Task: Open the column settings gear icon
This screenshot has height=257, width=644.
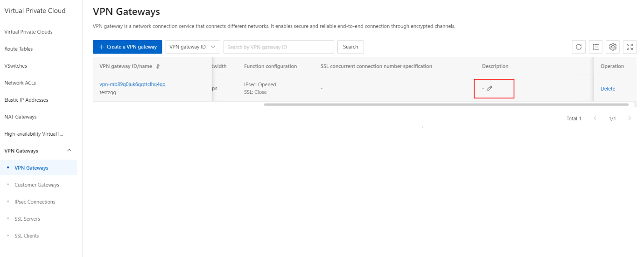Action: pos(613,47)
